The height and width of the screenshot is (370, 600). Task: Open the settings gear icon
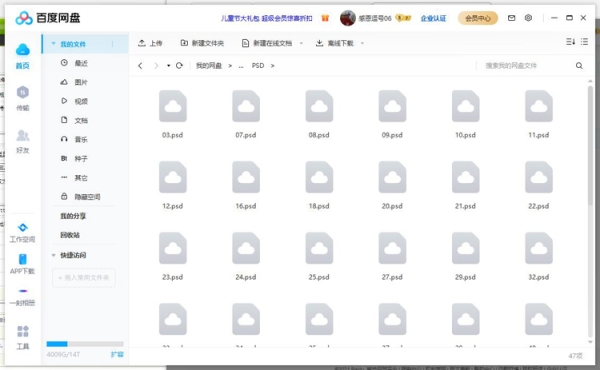(x=528, y=18)
